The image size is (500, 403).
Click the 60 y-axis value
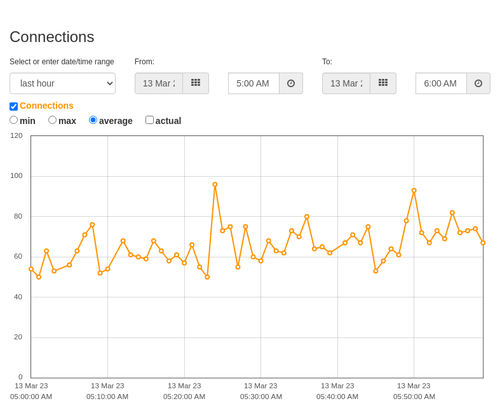click(x=18, y=256)
